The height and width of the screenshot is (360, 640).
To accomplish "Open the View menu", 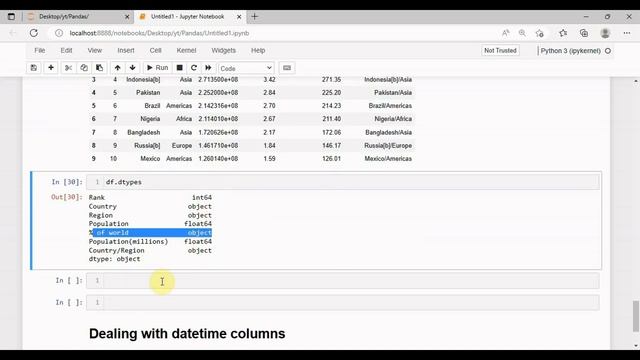I will pos(94,51).
